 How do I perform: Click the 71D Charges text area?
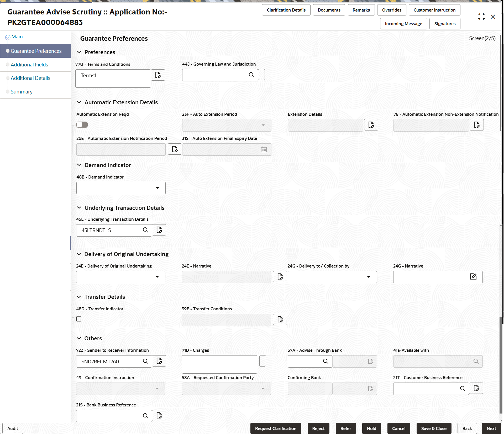coord(219,364)
